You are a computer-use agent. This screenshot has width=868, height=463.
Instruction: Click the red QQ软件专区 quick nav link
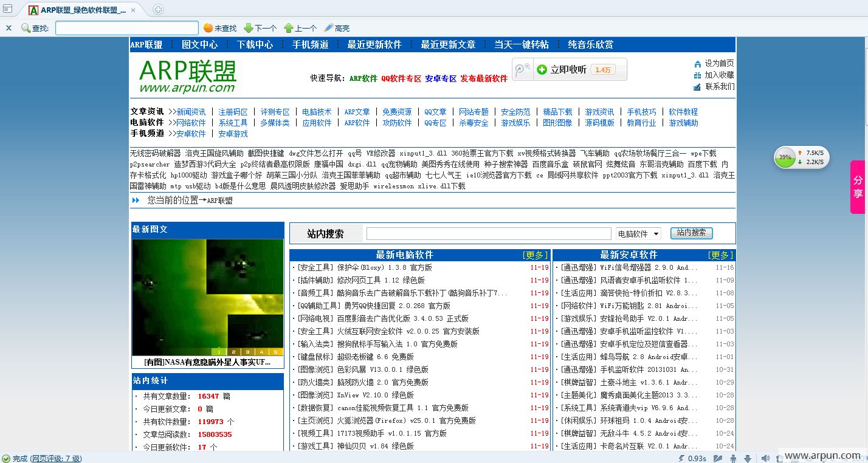401,78
